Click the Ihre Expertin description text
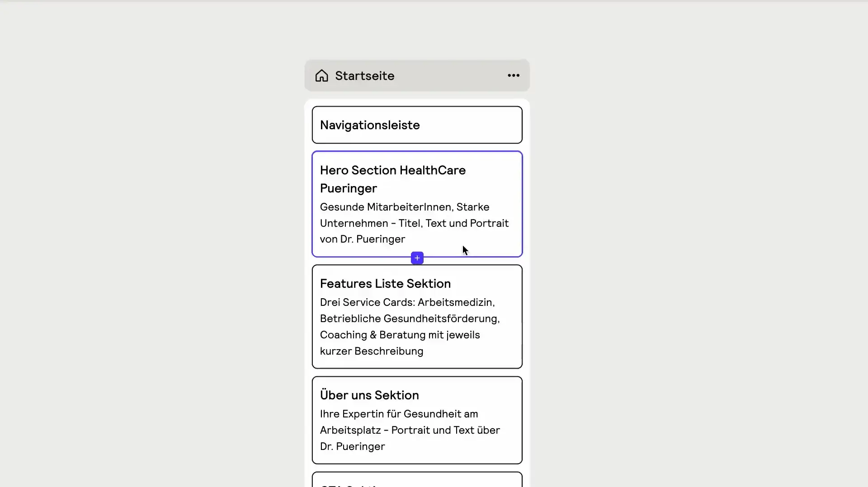Screen dimensions: 868x487 tap(409, 430)
